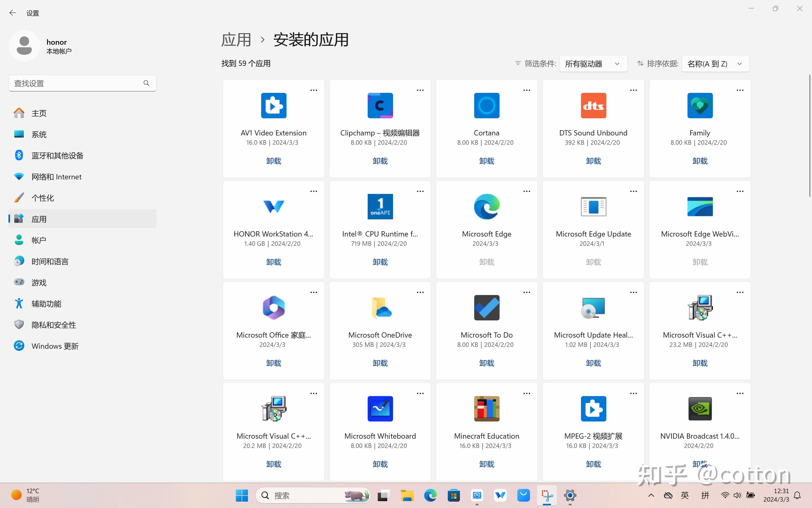Uninstall Microsoft To Do via 卸载
The image size is (812, 508).
click(x=487, y=363)
